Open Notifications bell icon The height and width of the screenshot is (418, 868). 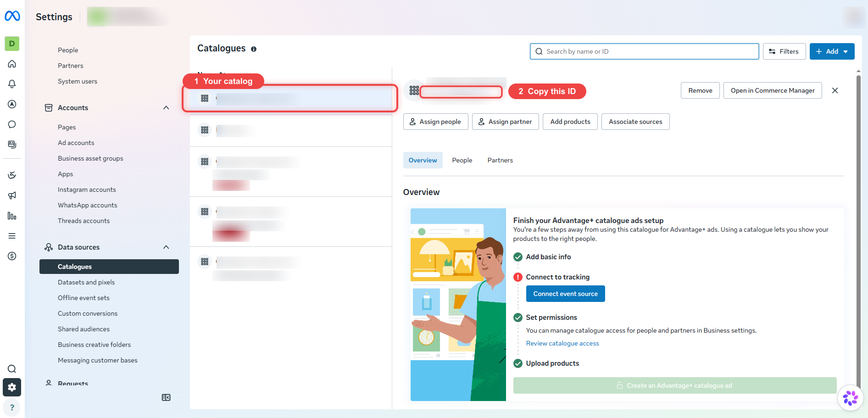click(12, 84)
